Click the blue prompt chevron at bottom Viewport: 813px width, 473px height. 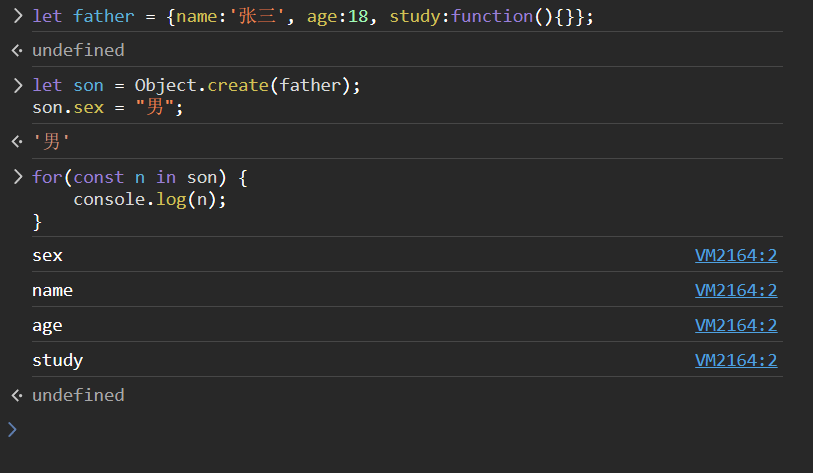pyautogui.click(x=12, y=429)
